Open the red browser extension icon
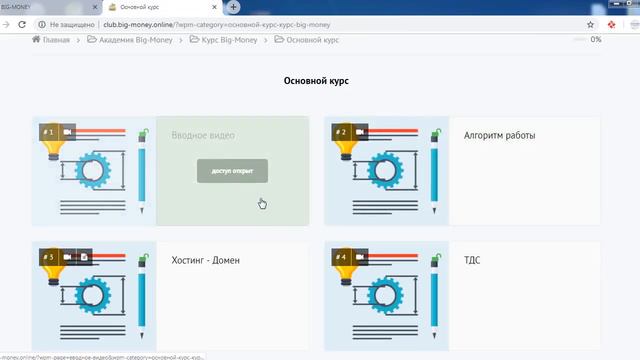The height and width of the screenshot is (360, 640). [611, 24]
